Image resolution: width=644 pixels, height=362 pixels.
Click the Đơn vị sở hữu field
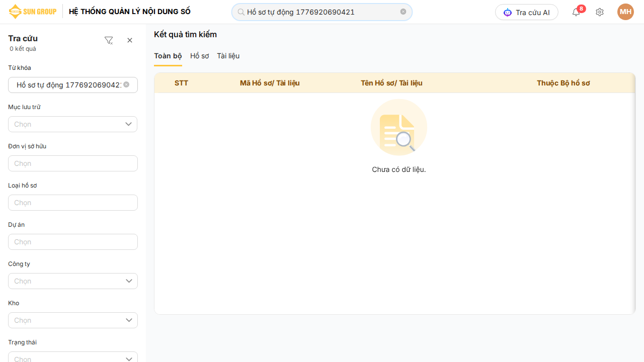coord(73,163)
